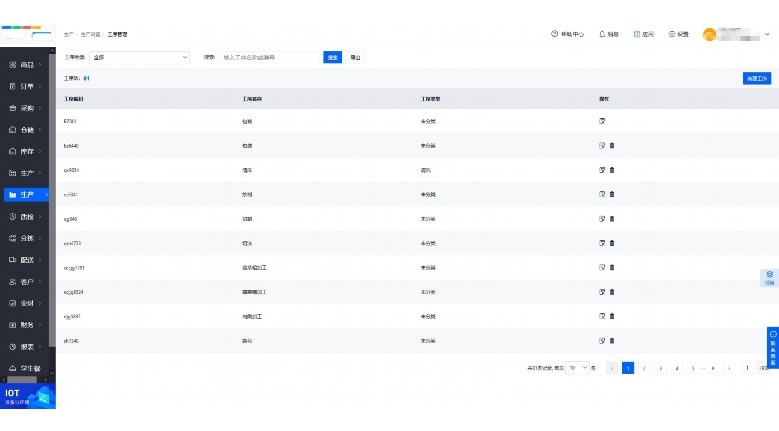Go to page 5 in pagination
Viewport: 779px width, 431px height.
click(x=693, y=368)
